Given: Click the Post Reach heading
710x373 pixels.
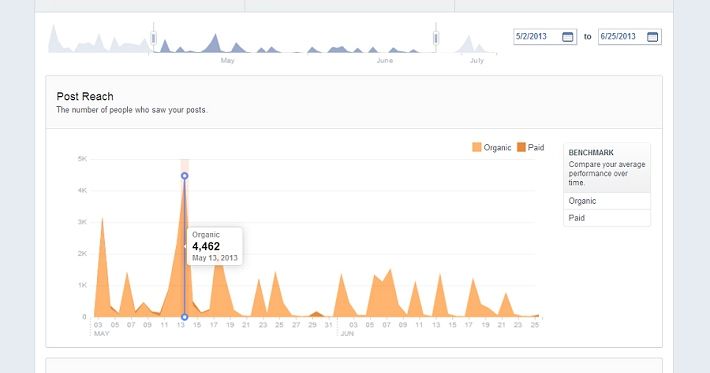Looking at the screenshot, I should tap(85, 96).
